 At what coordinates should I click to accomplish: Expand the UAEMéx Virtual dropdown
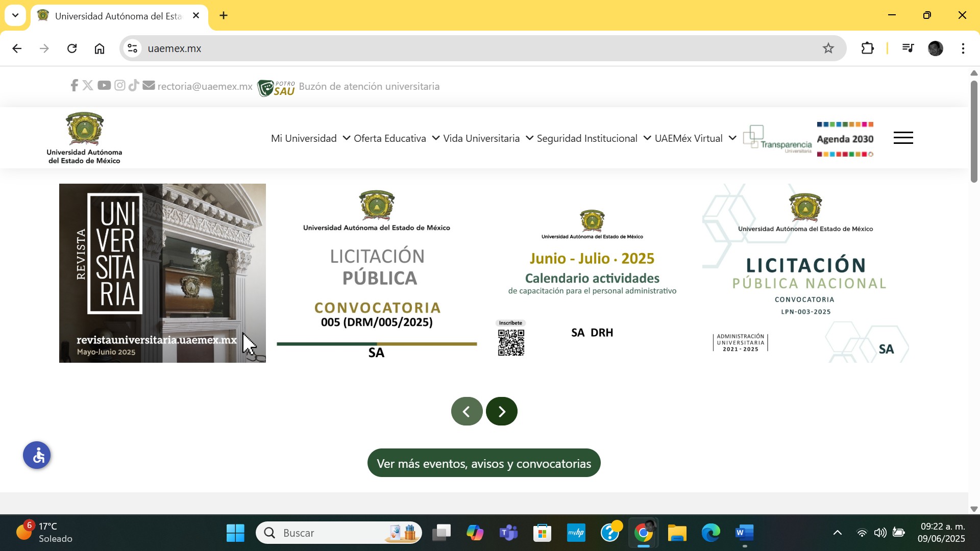tap(689, 138)
